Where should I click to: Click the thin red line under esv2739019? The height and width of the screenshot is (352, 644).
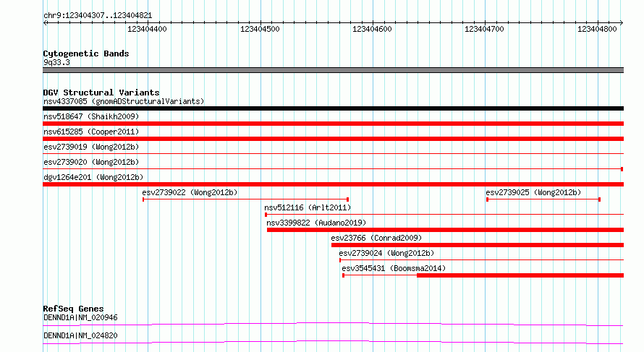(333, 154)
